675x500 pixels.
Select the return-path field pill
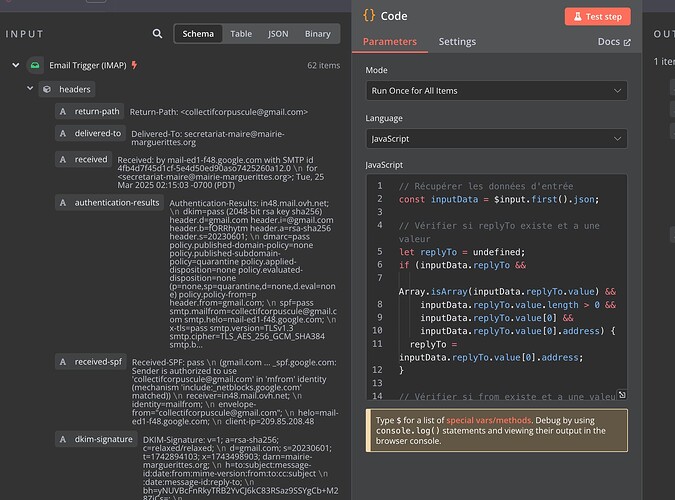click(90, 112)
